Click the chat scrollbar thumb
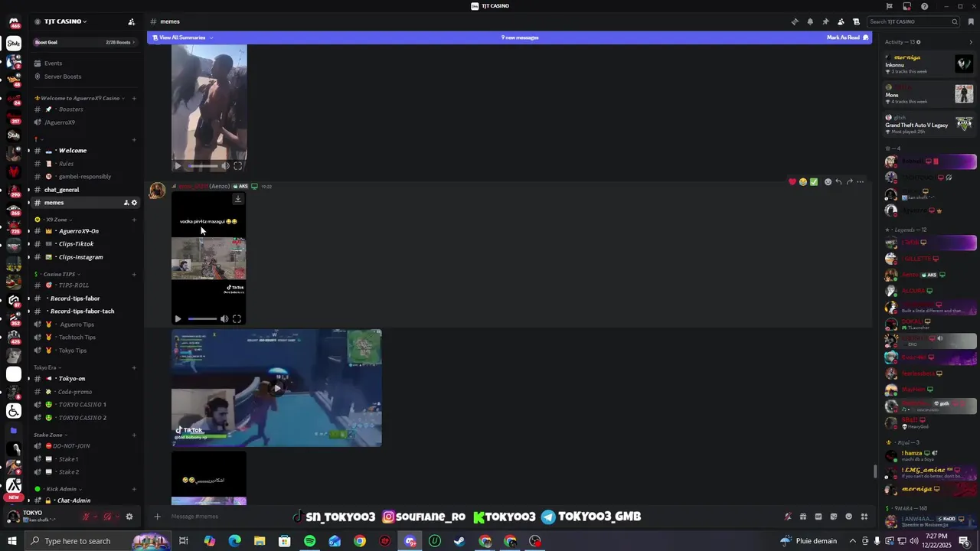This screenshot has height=551, width=980. click(875, 471)
